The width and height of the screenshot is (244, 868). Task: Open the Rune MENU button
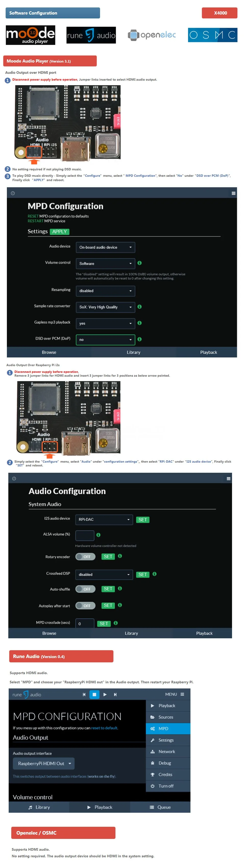(x=175, y=695)
